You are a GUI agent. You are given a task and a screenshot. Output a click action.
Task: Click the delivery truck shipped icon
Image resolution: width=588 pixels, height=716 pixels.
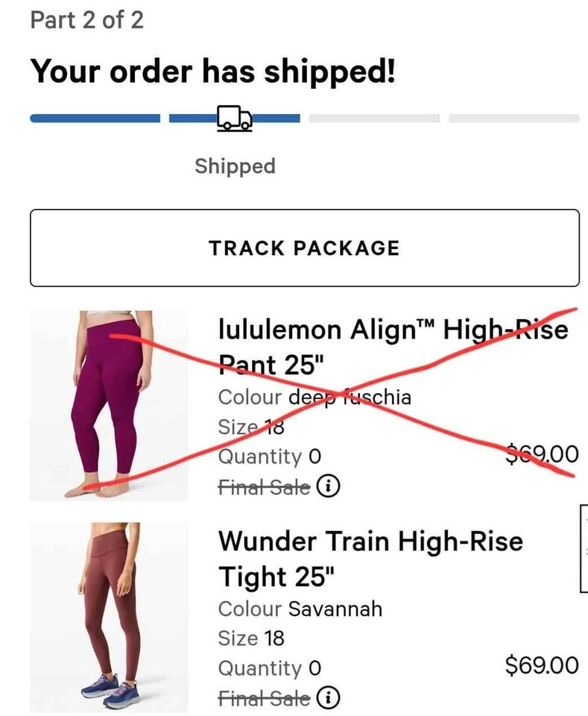coord(235,119)
